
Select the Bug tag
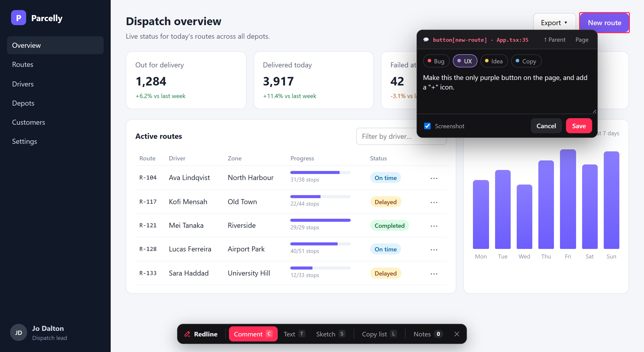(x=436, y=61)
